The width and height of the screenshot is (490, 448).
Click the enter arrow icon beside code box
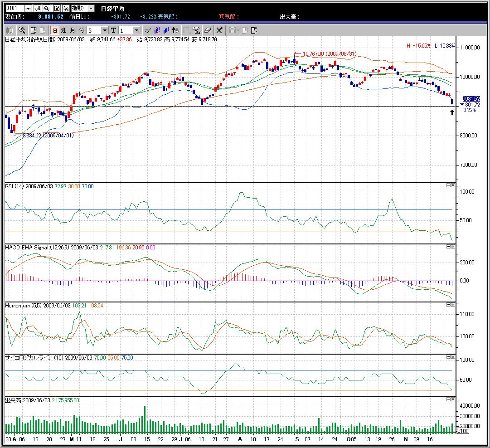tap(37, 9)
